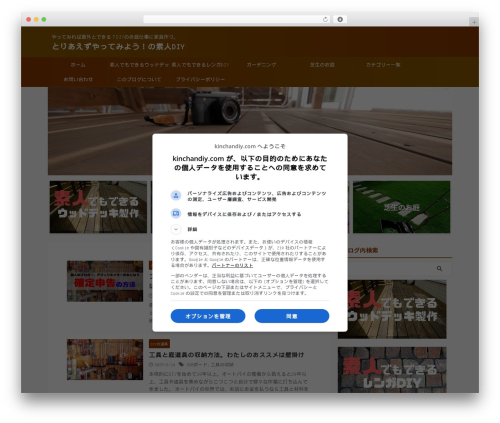Open 素人でもできるレンガDIY menu item
The image size is (500, 423).
coord(200,65)
